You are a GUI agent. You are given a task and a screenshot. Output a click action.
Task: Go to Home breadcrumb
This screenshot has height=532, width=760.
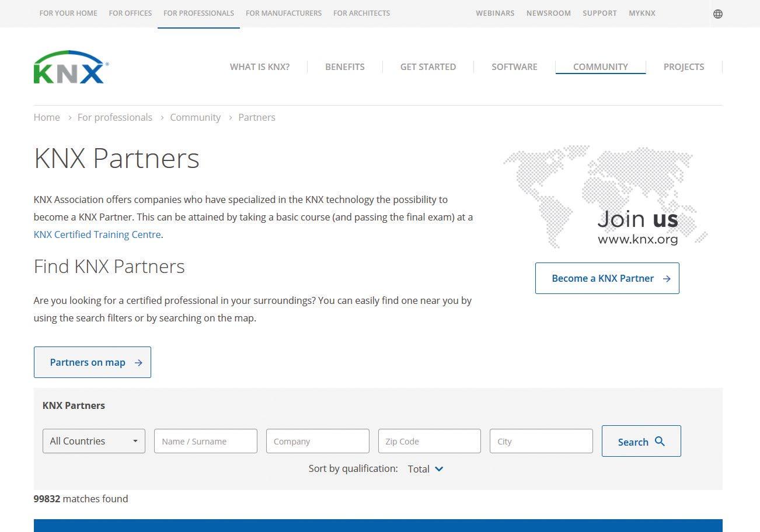(47, 117)
